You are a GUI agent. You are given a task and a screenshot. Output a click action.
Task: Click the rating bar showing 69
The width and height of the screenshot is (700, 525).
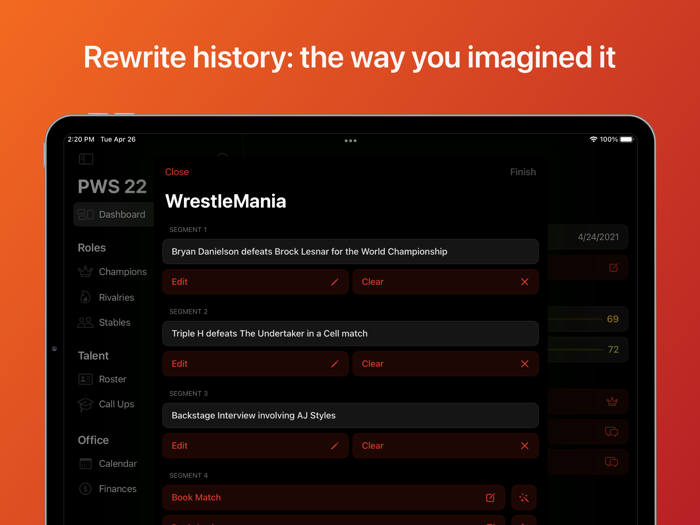(588, 319)
